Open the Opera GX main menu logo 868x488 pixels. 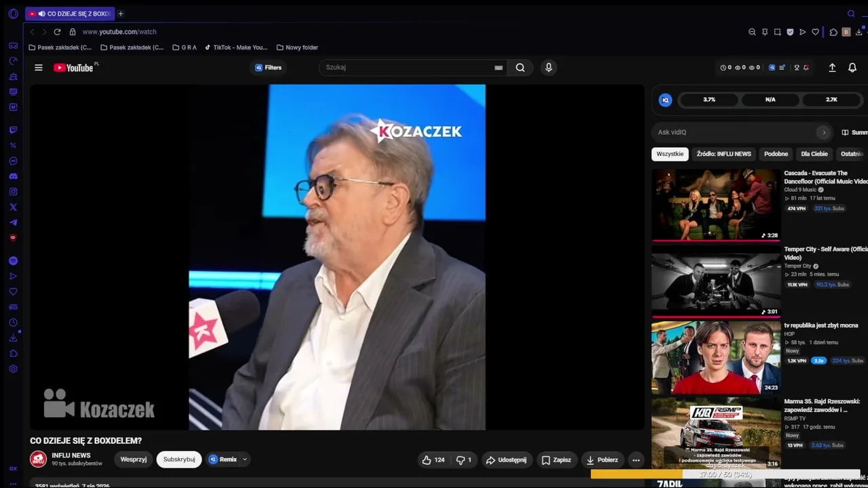[x=13, y=14]
